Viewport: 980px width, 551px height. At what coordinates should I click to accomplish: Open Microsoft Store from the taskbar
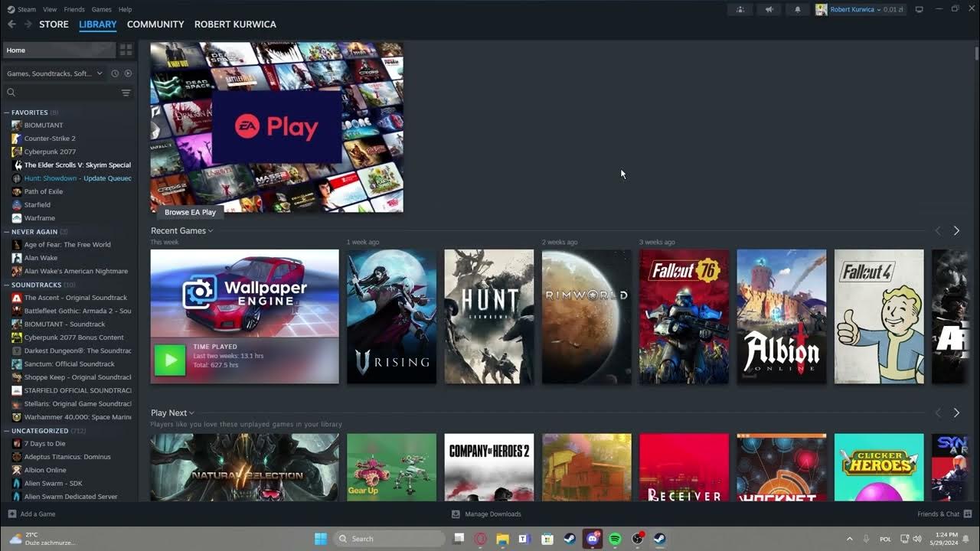tap(547, 539)
